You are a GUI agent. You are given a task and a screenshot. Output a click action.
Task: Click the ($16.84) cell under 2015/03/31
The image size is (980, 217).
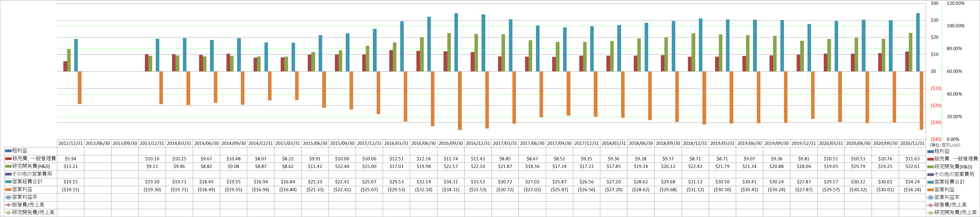287,190
